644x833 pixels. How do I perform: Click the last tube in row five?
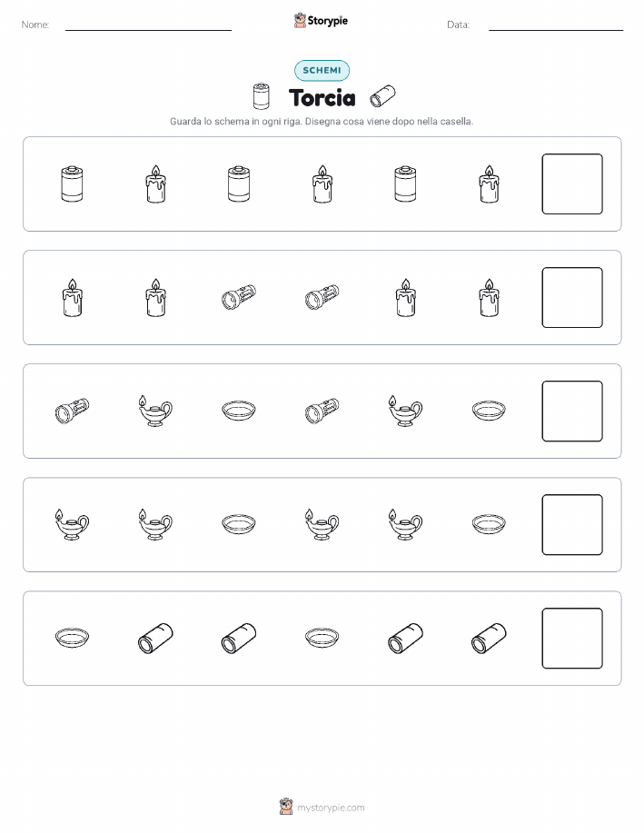[489, 638]
